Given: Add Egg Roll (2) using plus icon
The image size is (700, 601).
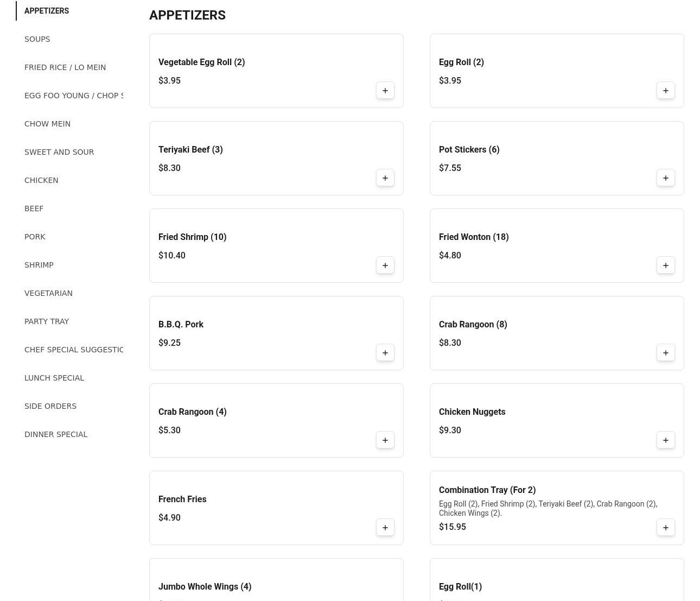Looking at the screenshot, I should click(666, 91).
